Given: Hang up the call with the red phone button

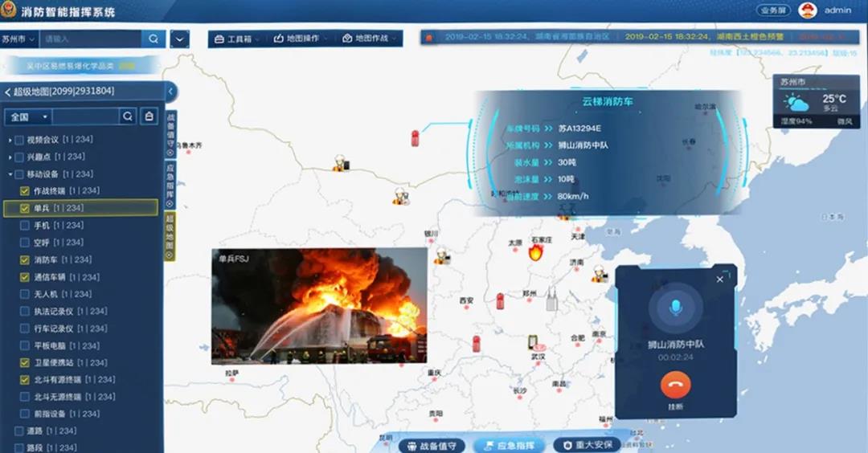Looking at the screenshot, I should click(675, 385).
